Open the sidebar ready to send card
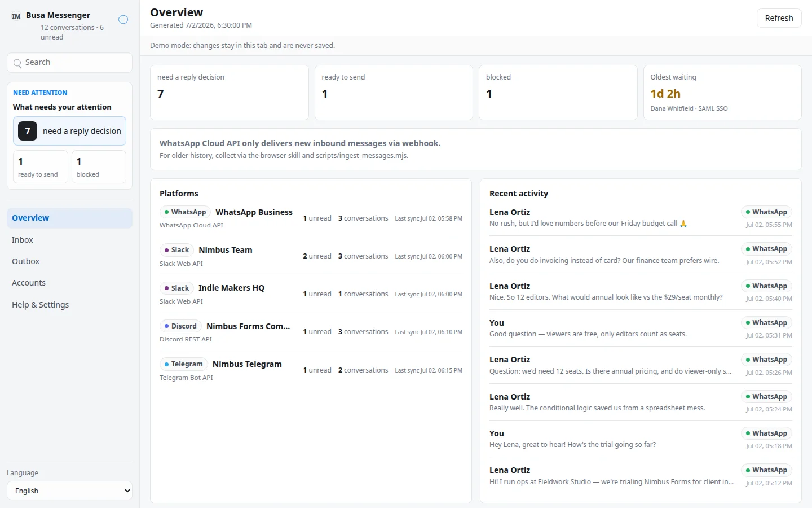Viewport: 812px width, 508px height. tap(41, 167)
